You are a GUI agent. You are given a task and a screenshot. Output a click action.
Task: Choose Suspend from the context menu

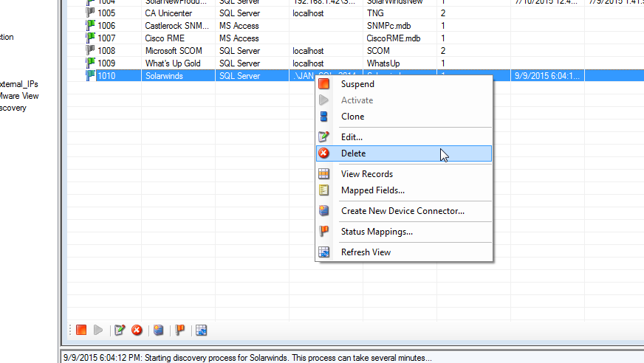(357, 84)
